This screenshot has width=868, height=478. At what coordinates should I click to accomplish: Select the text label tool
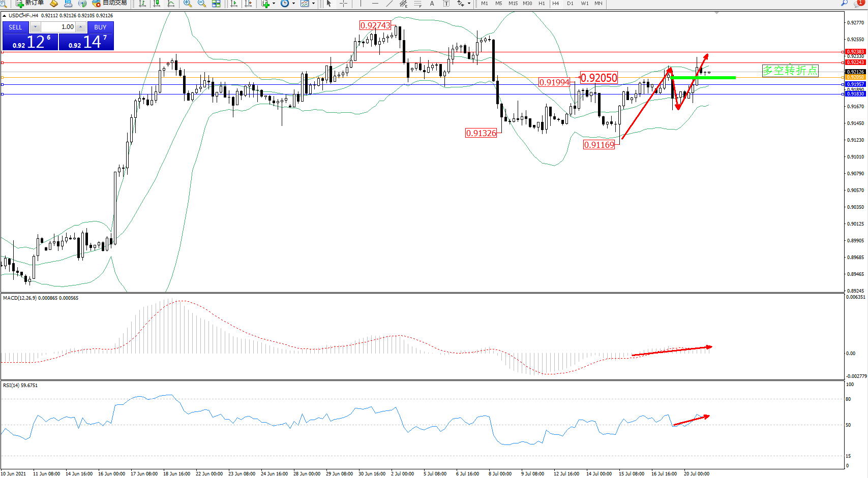[432, 4]
